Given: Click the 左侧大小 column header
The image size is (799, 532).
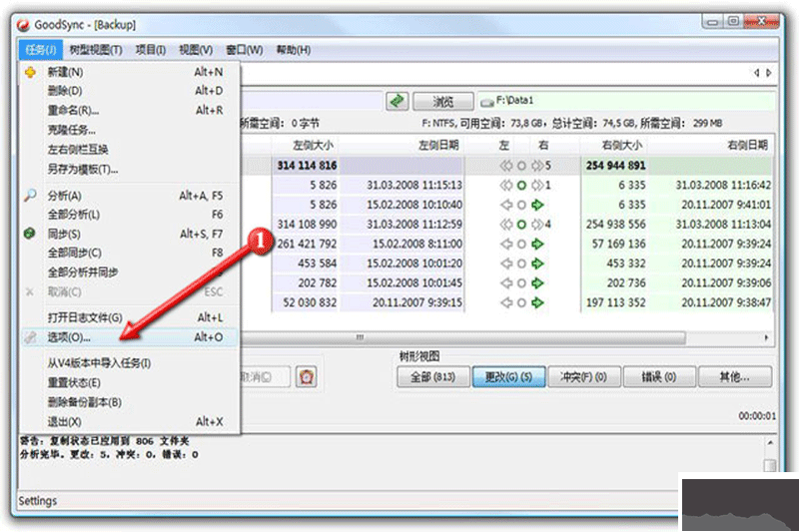Looking at the screenshot, I should [306, 145].
